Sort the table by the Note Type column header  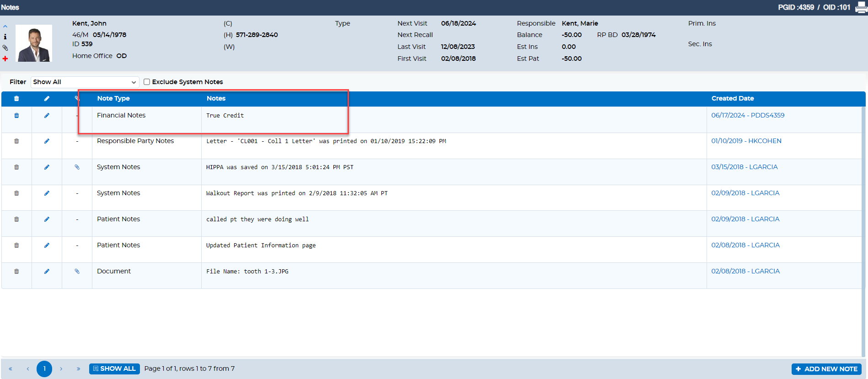[x=113, y=98]
